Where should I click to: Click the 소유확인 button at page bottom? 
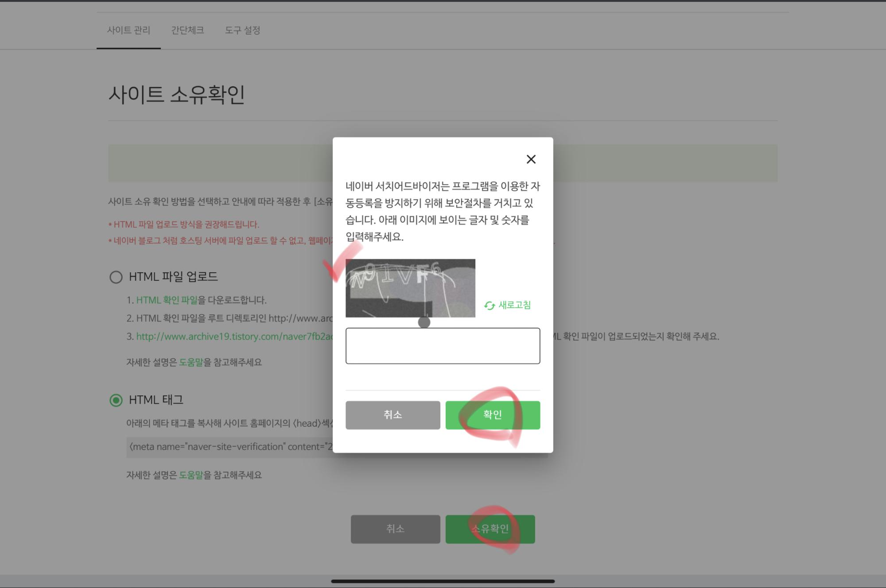[490, 529]
